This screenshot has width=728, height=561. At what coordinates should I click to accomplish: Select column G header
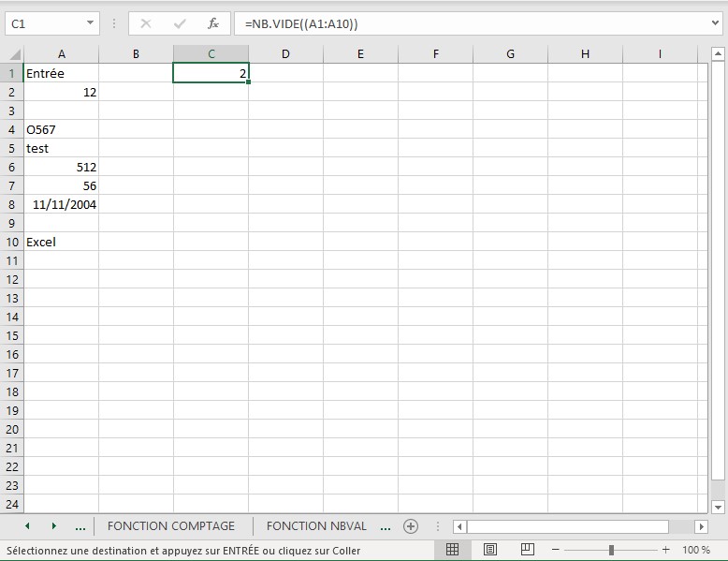pos(510,54)
